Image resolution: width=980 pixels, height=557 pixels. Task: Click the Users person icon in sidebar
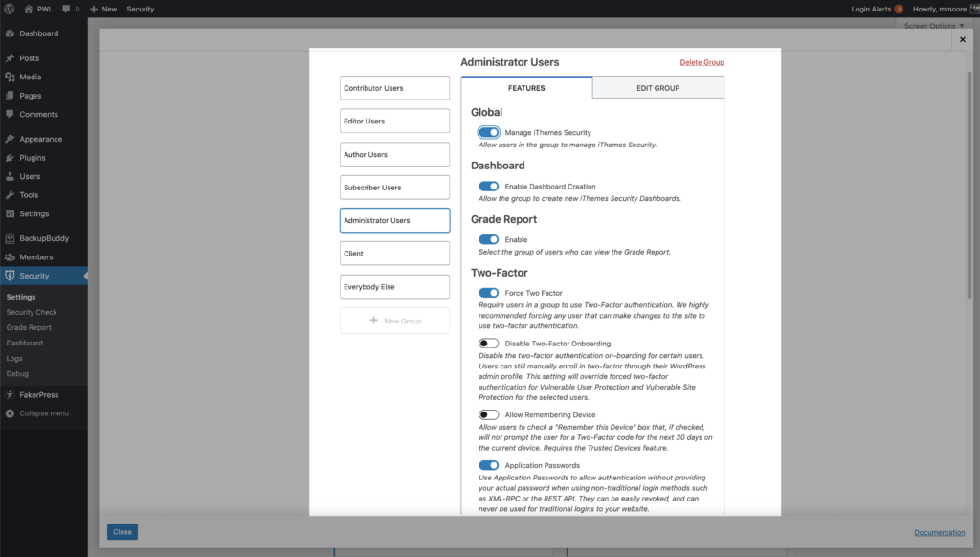(10, 176)
